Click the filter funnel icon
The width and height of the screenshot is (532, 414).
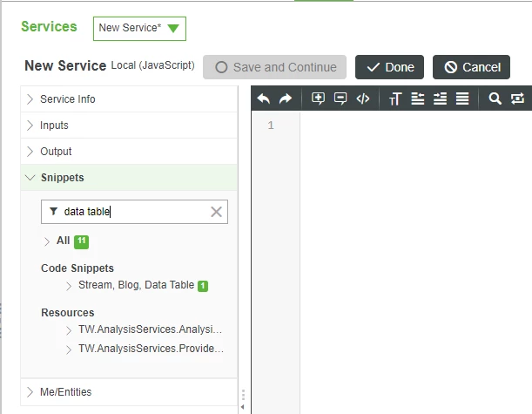point(53,211)
